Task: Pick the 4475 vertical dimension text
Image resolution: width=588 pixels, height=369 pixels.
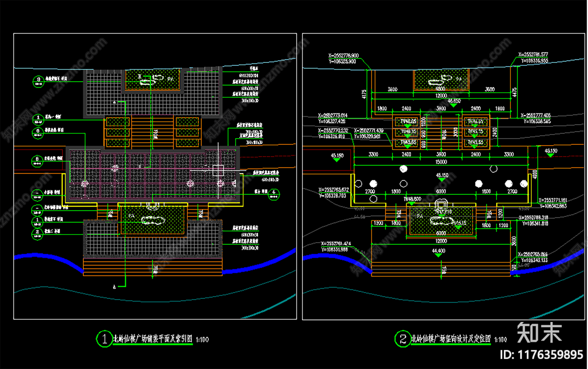Action: coord(514,92)
